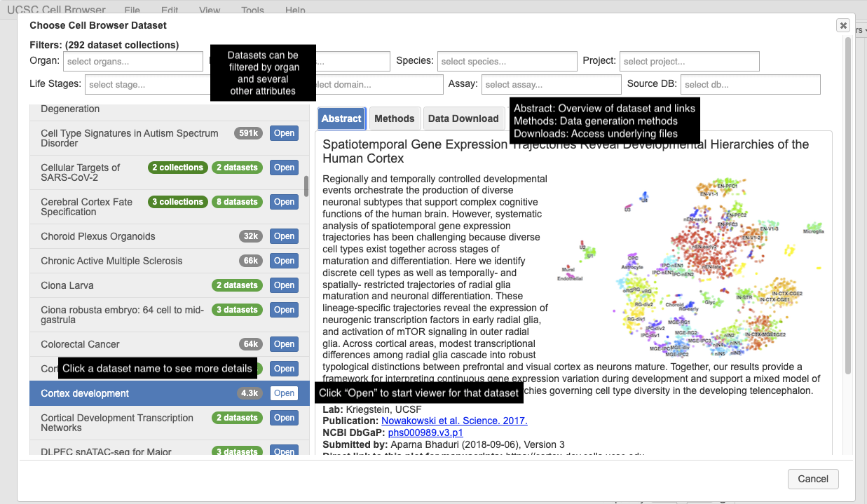867x504 pixels.
Task: Open the Species filter dropdown
Action: [507, 62]
